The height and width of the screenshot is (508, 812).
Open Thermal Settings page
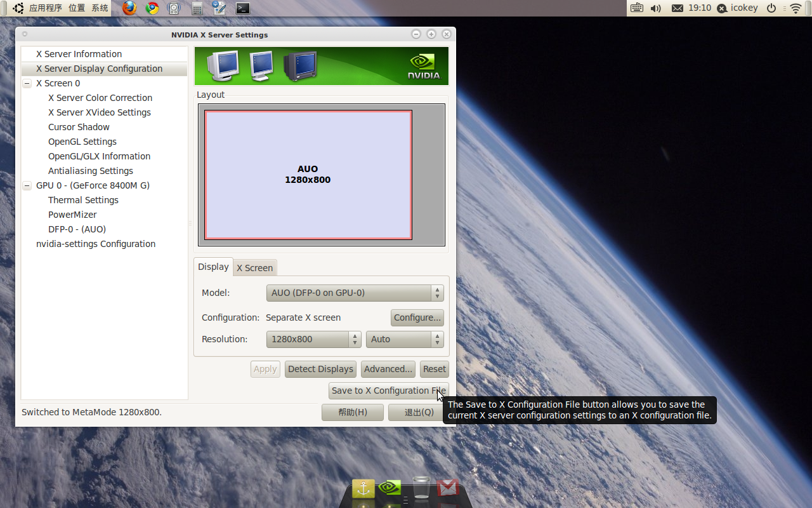pyautogui.click(x=83, y=200)
